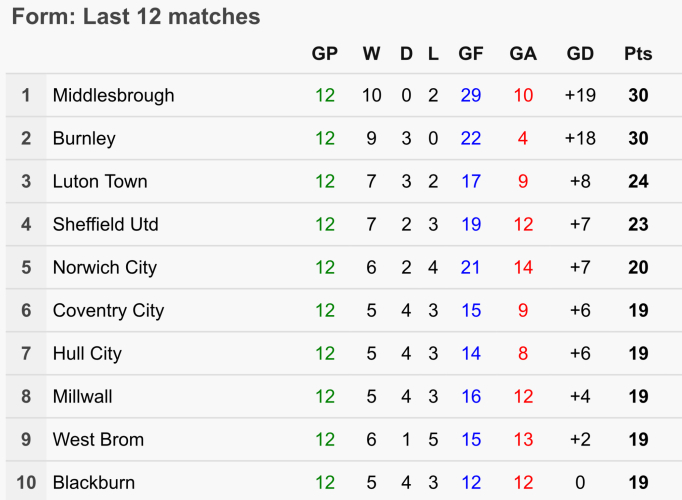The height and width of the screenshot is (500, 682).
Task: Click the 'Form: Last 12 matches' heading
Action: point(136,17)
